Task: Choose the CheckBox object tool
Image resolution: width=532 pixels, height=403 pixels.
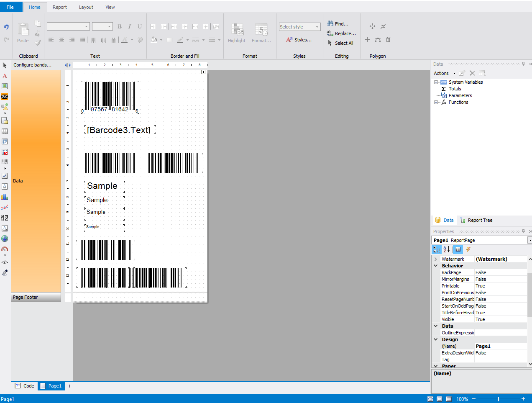Action: pyautogui.click(x=5, y=176)
